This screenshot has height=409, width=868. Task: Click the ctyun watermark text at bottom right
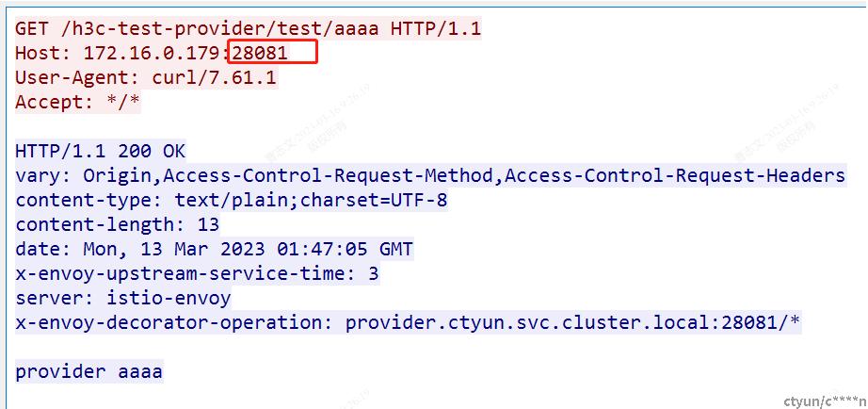(825, 401)
